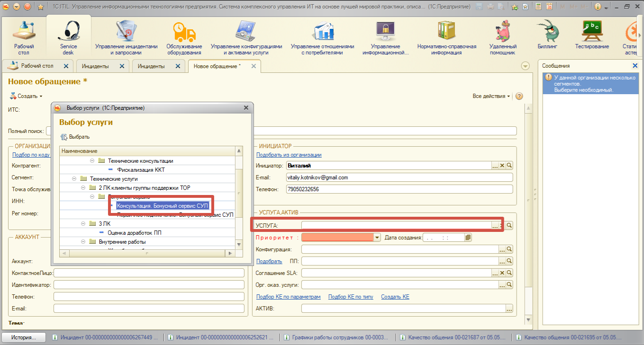Click magnifier icon next to Конфигурация field

point(509,249)
